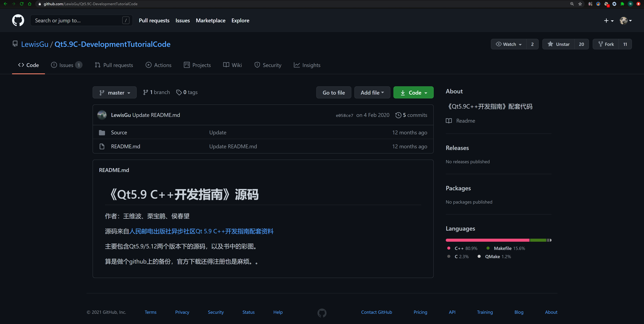Click the Go to file button
The height and width of the screenshot is (324, 644).
tap(334, 92)
